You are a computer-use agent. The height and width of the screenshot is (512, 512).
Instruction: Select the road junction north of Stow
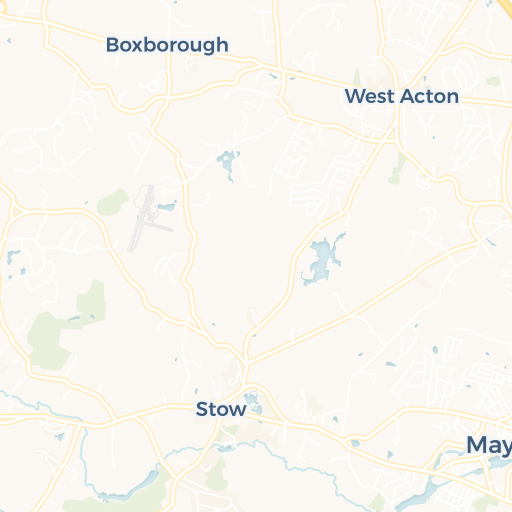click(x=246, y=362)
